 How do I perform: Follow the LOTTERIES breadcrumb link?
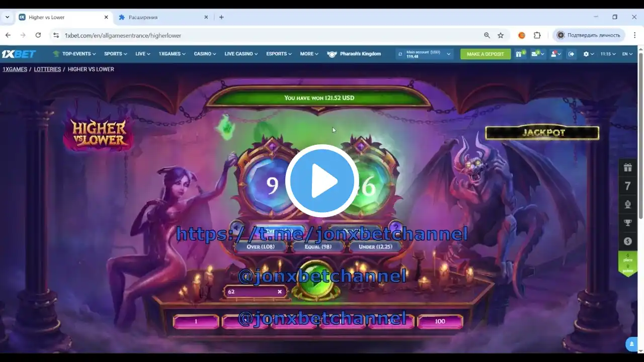click(47, 69)
